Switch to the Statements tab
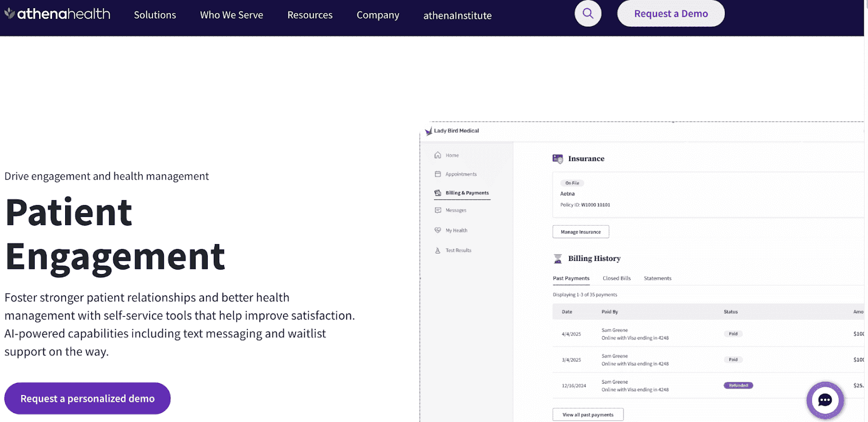The image size is (868, 422). pos(658,278)
